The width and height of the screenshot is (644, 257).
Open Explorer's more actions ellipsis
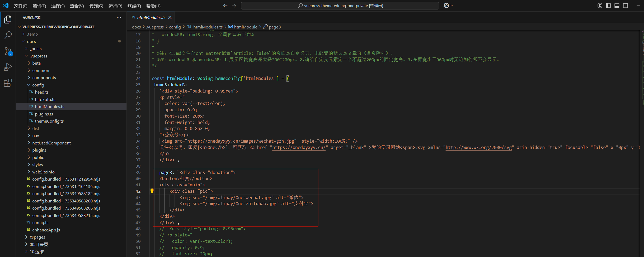click(x=119, y=17)
